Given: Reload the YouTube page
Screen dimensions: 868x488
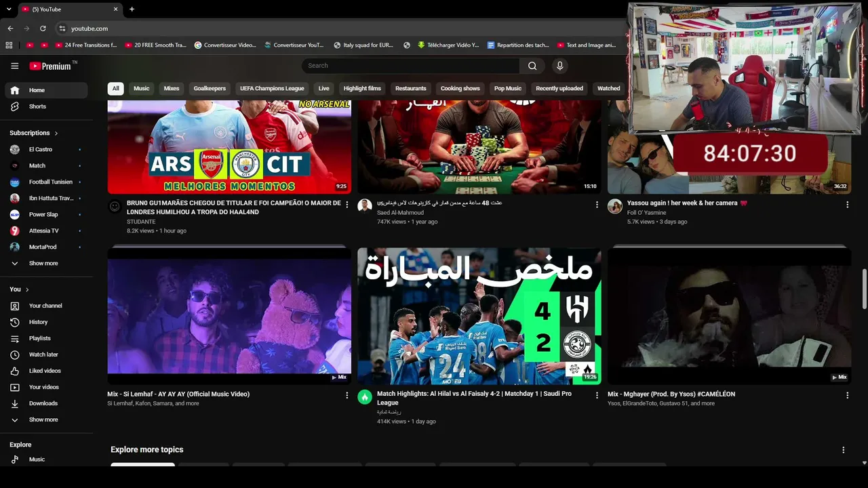Looking at the screenshot, I should tap(43, 28).
